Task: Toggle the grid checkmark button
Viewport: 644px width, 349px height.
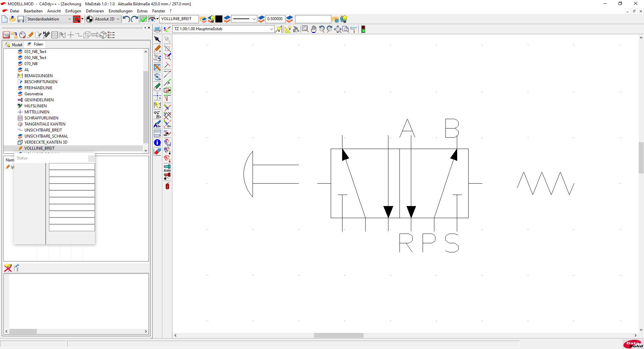Action: 144,19
